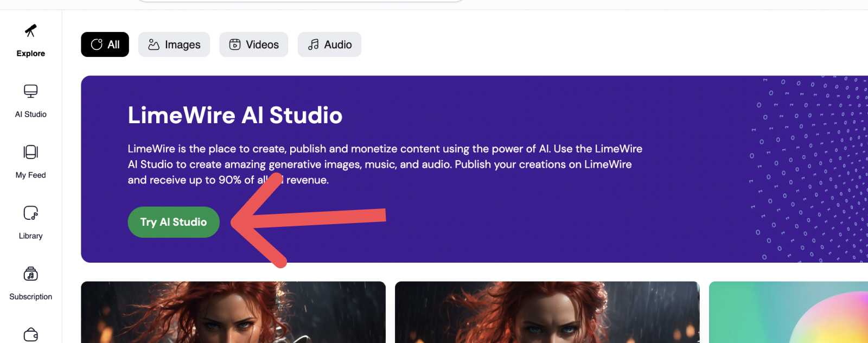Open the first red-haired woman image thumbnail
This screenshot has height=343, width=868.
[233, 312]
